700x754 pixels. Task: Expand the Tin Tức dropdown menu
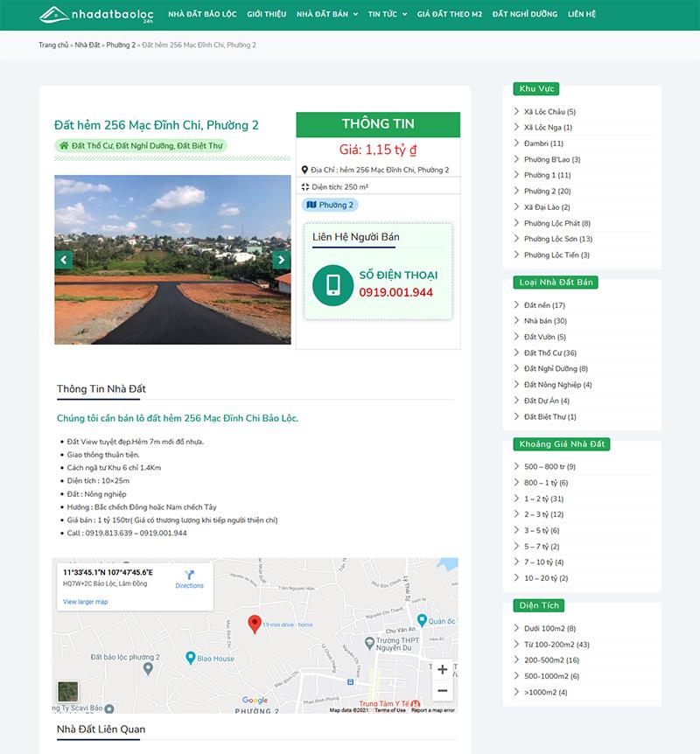pos(387,15)
